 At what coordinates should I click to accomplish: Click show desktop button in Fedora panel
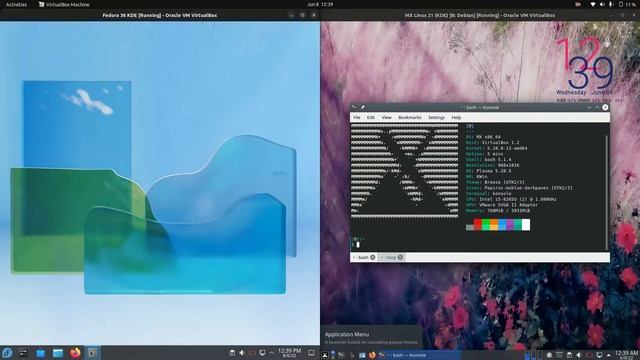click(311, 353)
